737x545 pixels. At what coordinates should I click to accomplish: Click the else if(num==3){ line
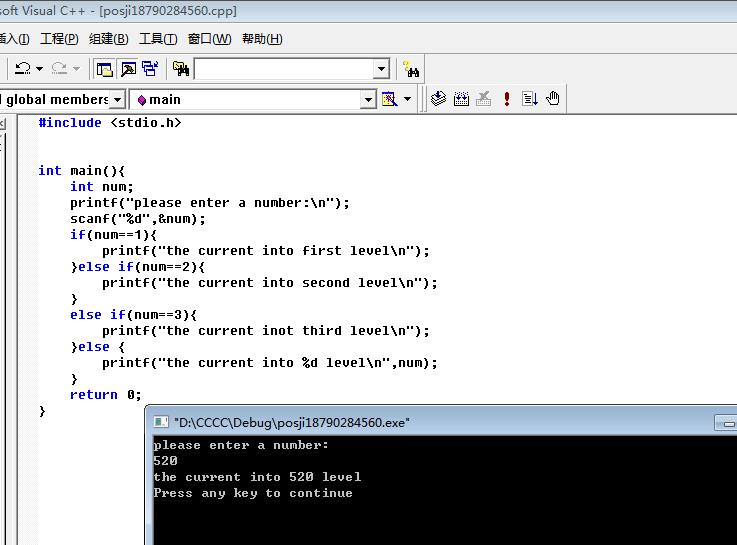(133, 314)
